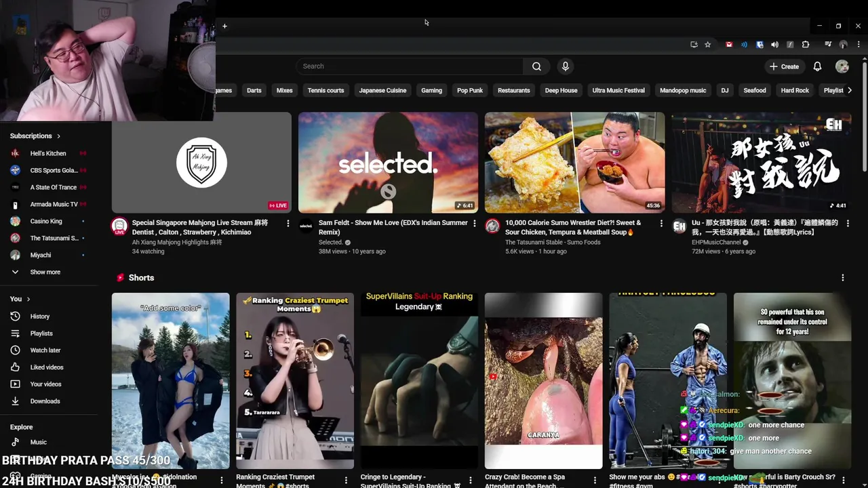Open Sumo Wrestler Diet video thumbnail
The image size is (868, 488).
[574, 163]
